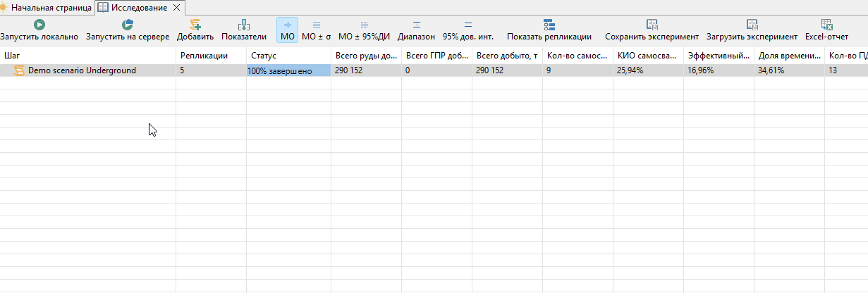Toggle the МО mean display mode
Viewport: 868px width, 293px height.
288,30
